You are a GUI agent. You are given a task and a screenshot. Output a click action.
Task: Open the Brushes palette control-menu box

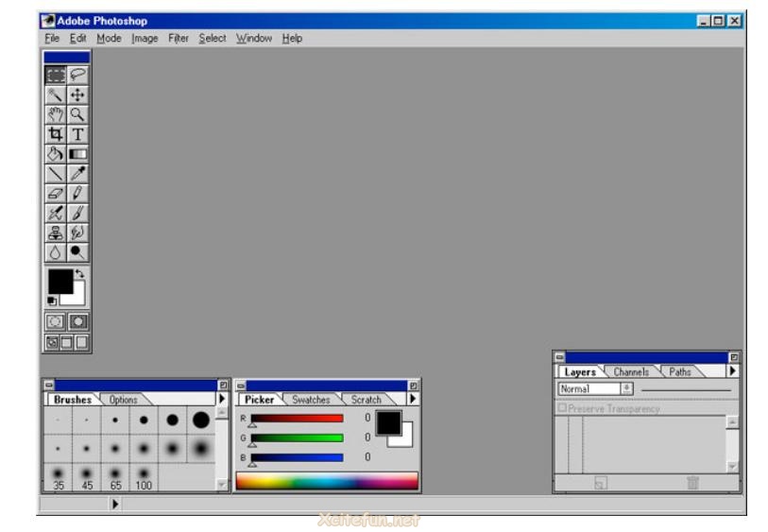(x=49, y=386)
